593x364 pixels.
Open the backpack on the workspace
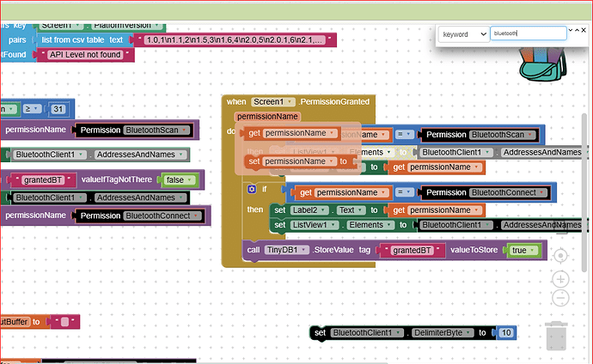pyautogui.click(x=543, y=64)
